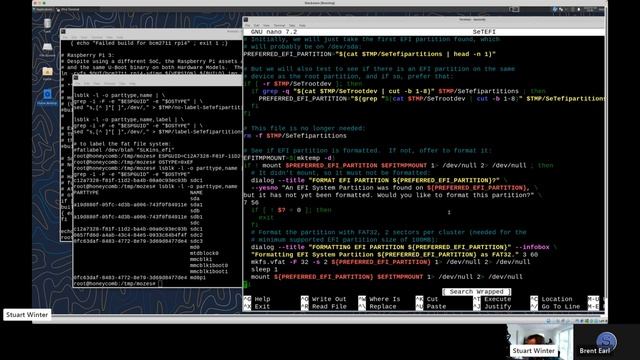Click the 'echo "Failed build for bcm2711' line
The height and width of the screenshot is (360, 640).
[149, 43]
